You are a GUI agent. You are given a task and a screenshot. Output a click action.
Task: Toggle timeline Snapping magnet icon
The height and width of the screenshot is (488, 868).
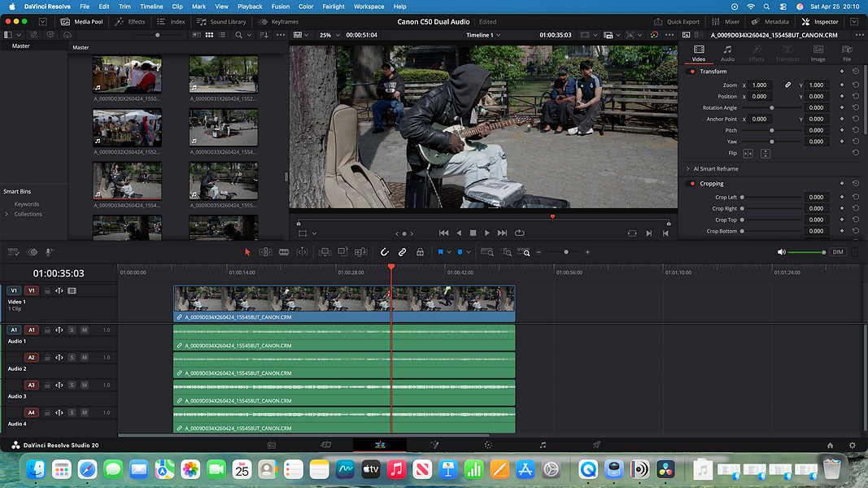(384, 252)
